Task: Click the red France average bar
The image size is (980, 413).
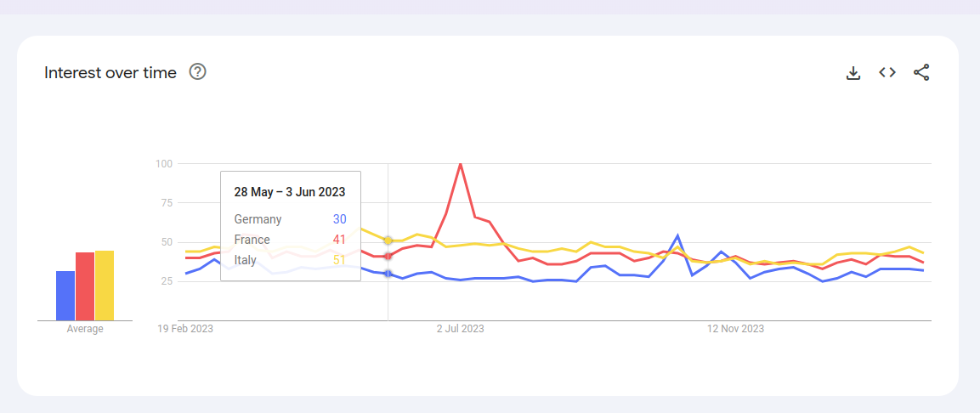Action: tap(85, 286)
